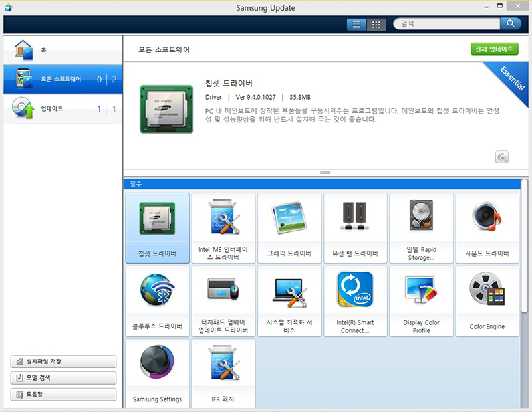
Task: Click the large chipset image in the details pane
Action: click(166, 109)
